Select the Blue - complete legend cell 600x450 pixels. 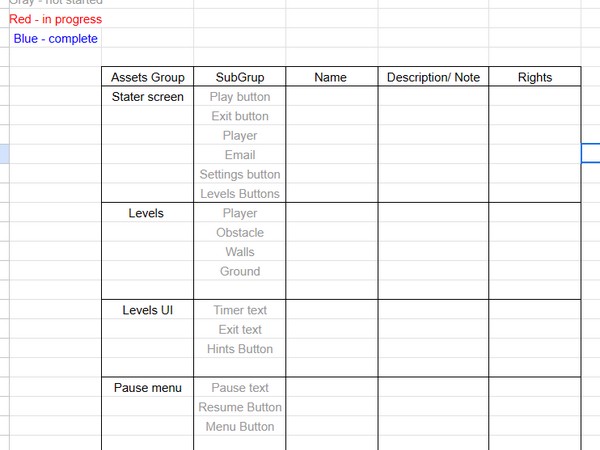pyautogui.click(x=55, y=38)
